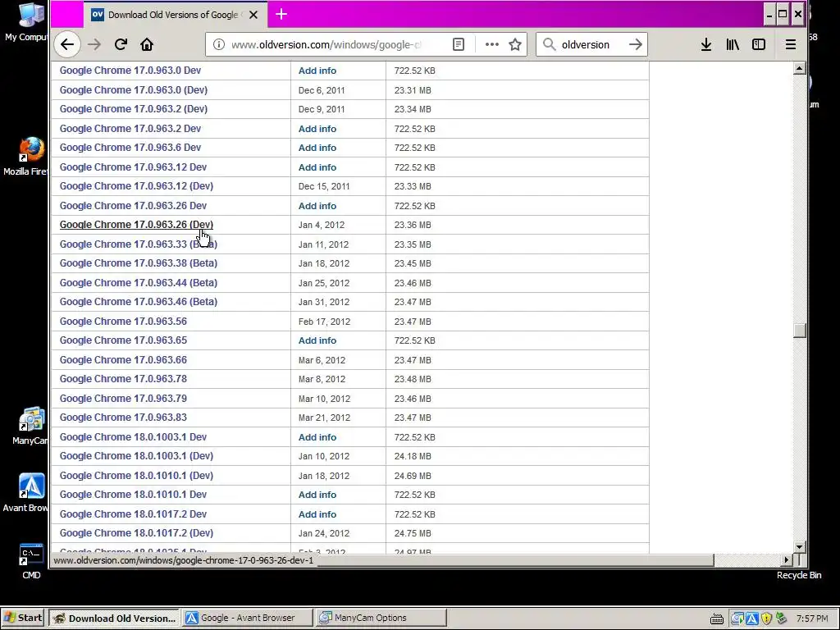Screen dimensions: 840x630
Task: Maximize the Firefox window
Action: tap(783, 15)
